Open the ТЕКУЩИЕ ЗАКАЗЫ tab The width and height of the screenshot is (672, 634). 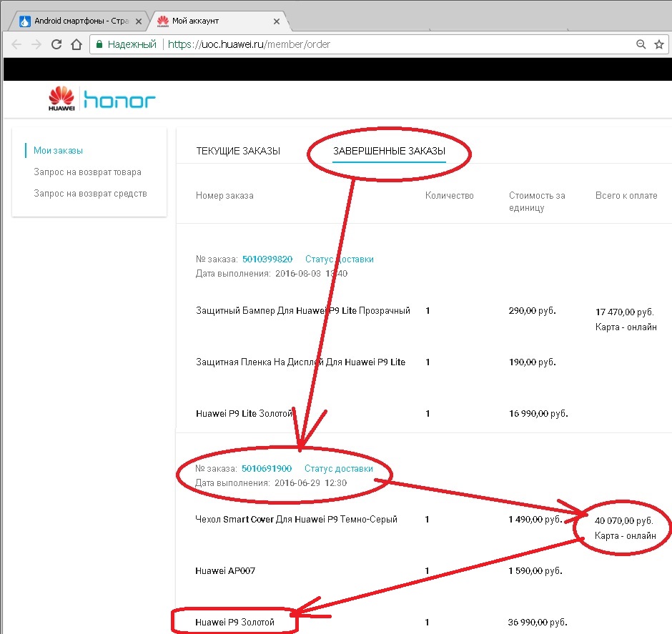(x=238, y=151)
